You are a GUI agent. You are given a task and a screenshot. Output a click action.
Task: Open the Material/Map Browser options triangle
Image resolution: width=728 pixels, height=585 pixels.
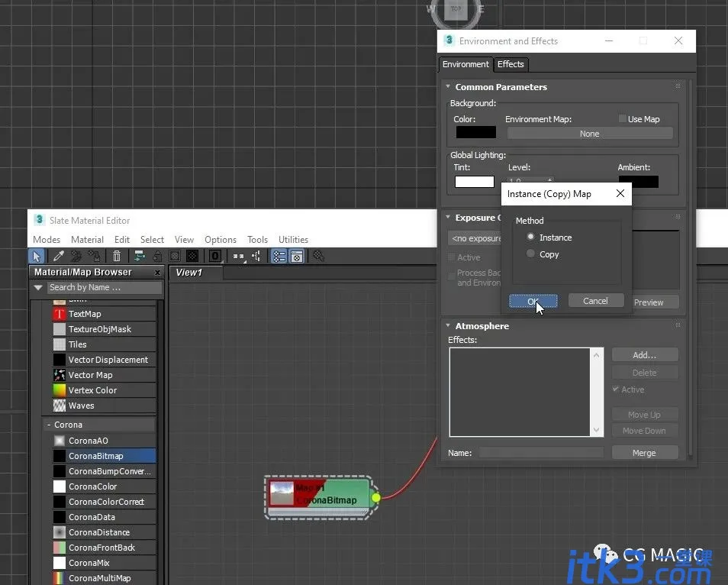(38, 288)
